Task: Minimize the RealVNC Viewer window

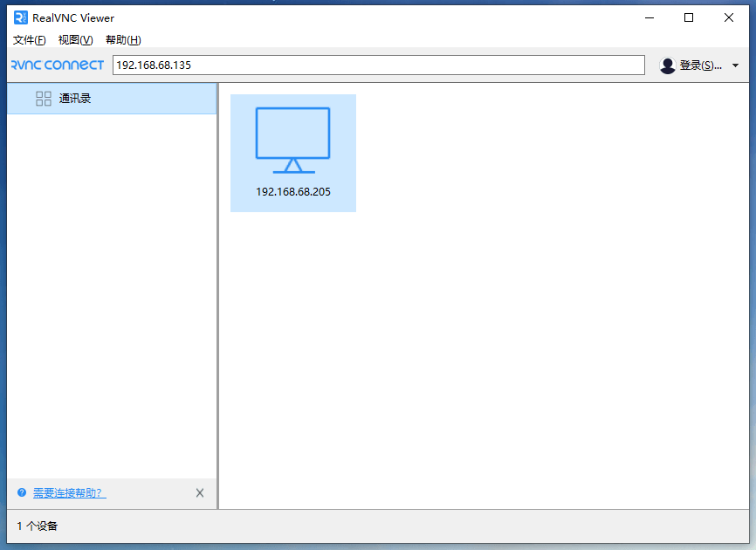Action: 649,17
